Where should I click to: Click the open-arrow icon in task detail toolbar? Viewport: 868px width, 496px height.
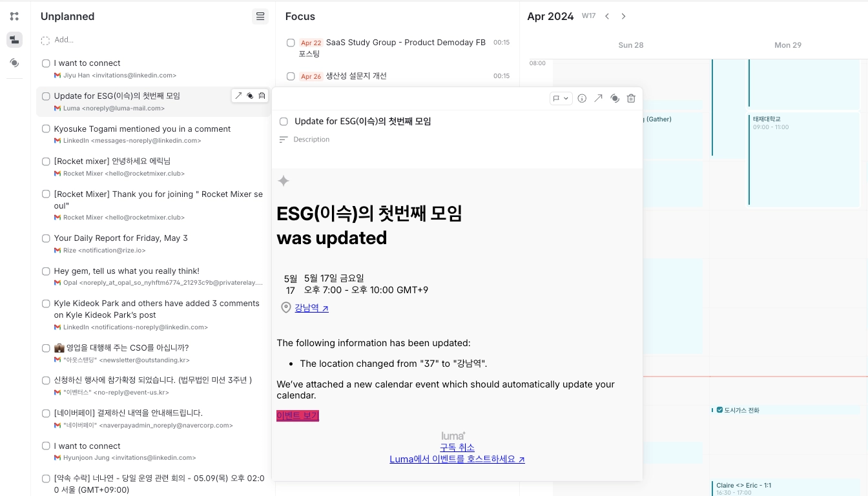pyautogui.click(x=599, y=98)
